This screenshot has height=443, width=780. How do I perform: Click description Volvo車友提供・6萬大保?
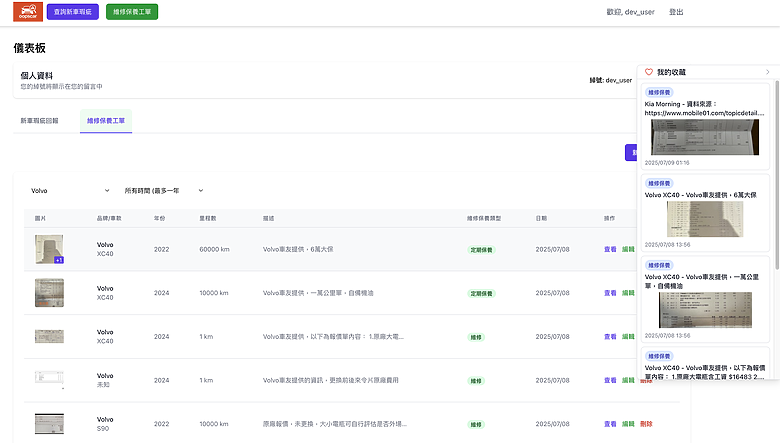point(298,250)
